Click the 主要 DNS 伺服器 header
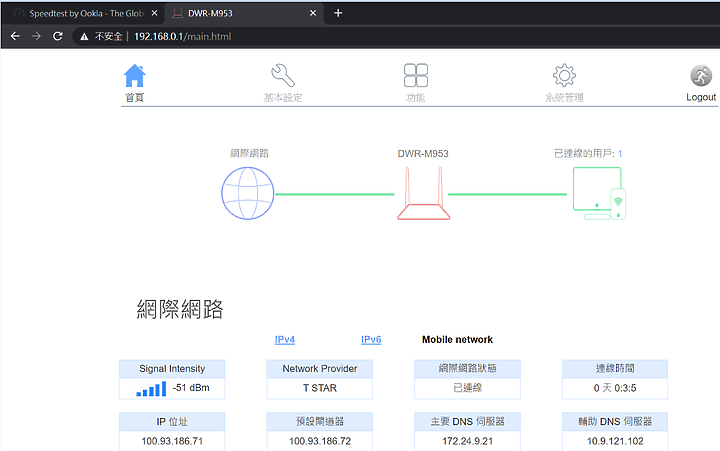Screen dimensions: 720x451 point(467,422)
